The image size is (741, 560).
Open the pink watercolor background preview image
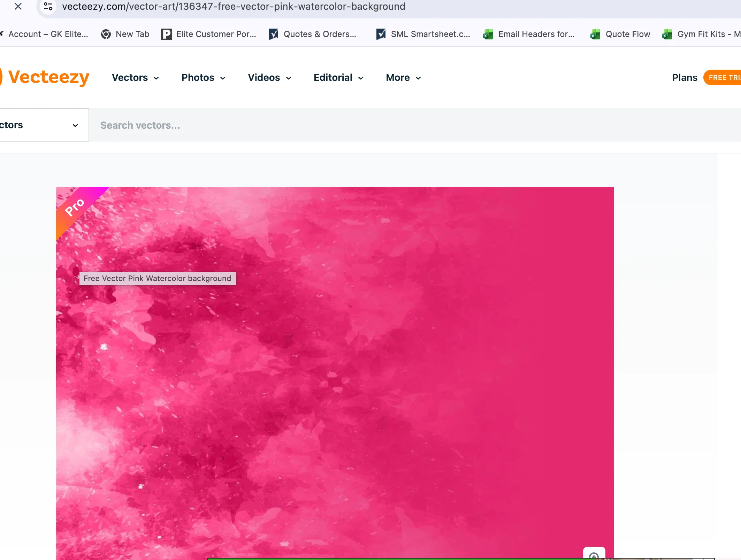pos(335,373)
